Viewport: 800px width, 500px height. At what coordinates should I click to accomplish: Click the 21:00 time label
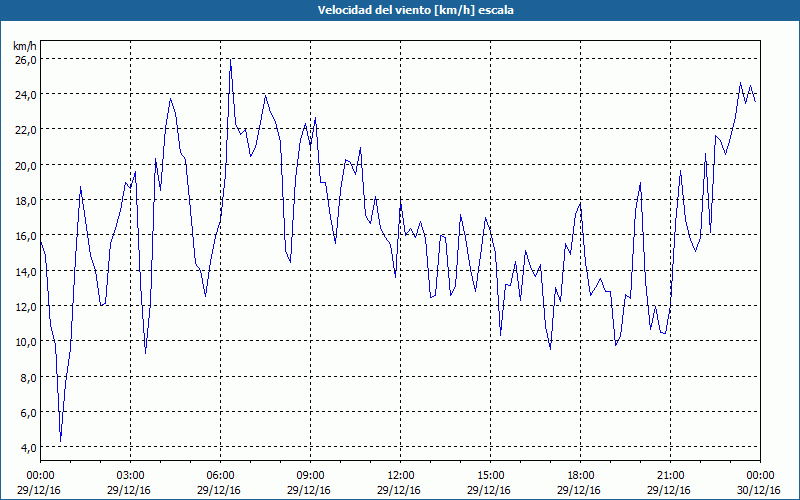(670, 476)
